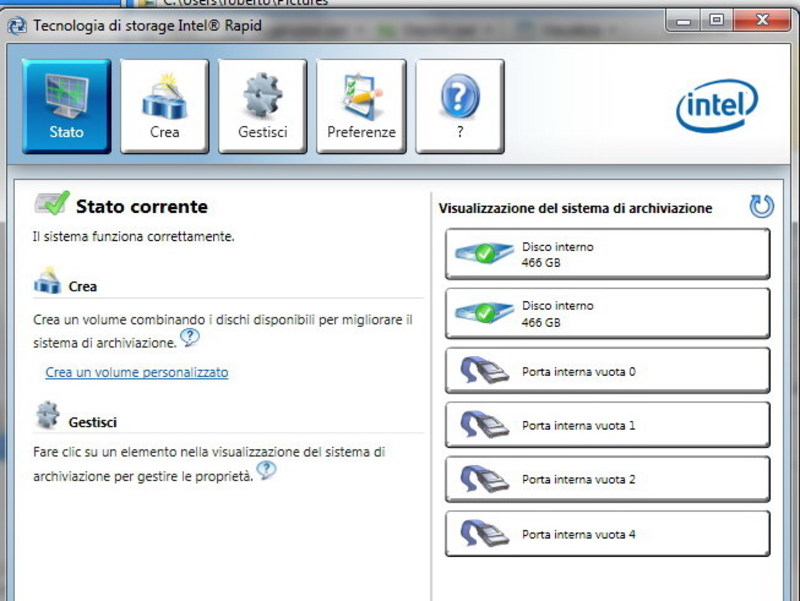Open the Stato tab

[66, 106]
